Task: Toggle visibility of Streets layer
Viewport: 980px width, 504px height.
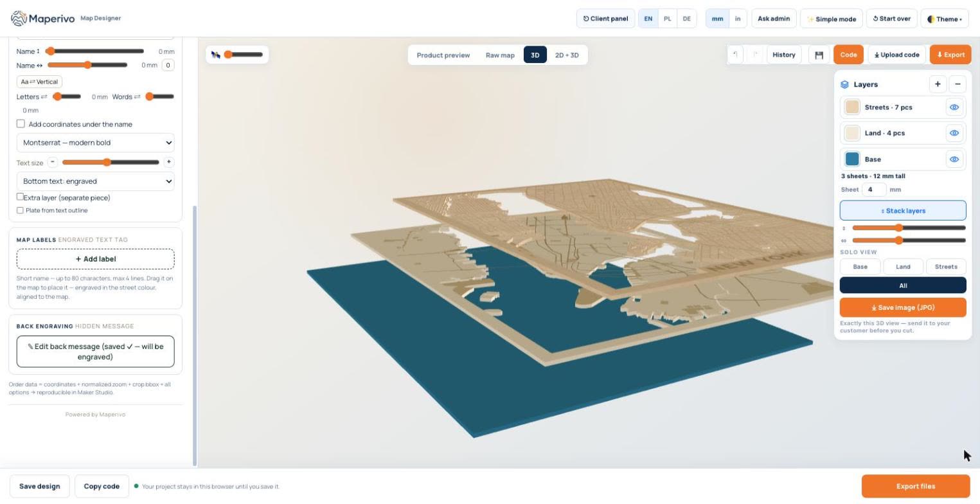Action: [x=954, y=107]
